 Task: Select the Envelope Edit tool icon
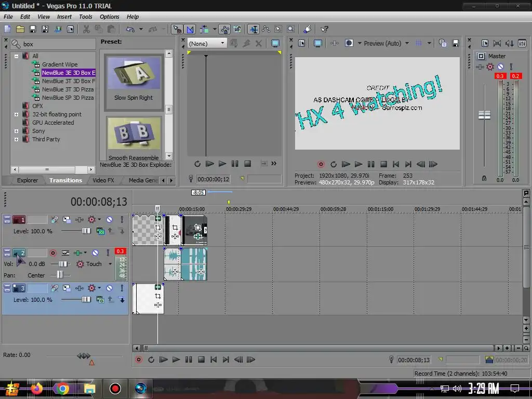[x=266, y=29]
